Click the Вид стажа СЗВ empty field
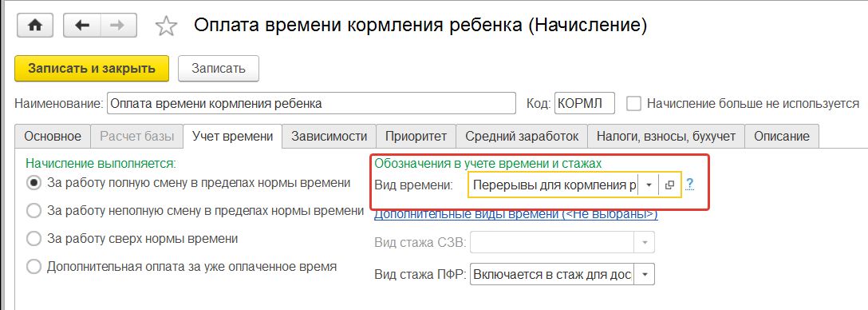 (551, 242)
